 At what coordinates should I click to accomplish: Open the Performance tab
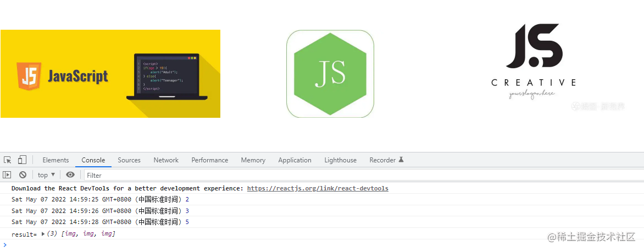point(209,160)
